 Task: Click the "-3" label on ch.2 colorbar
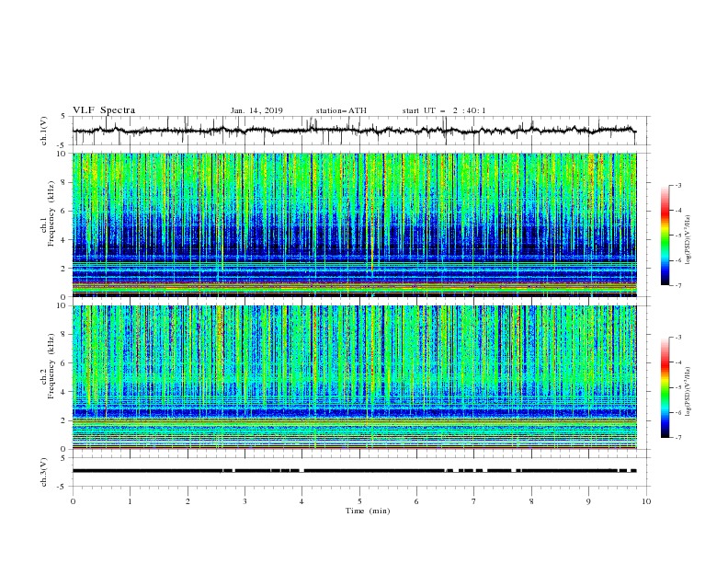point(677,338)
